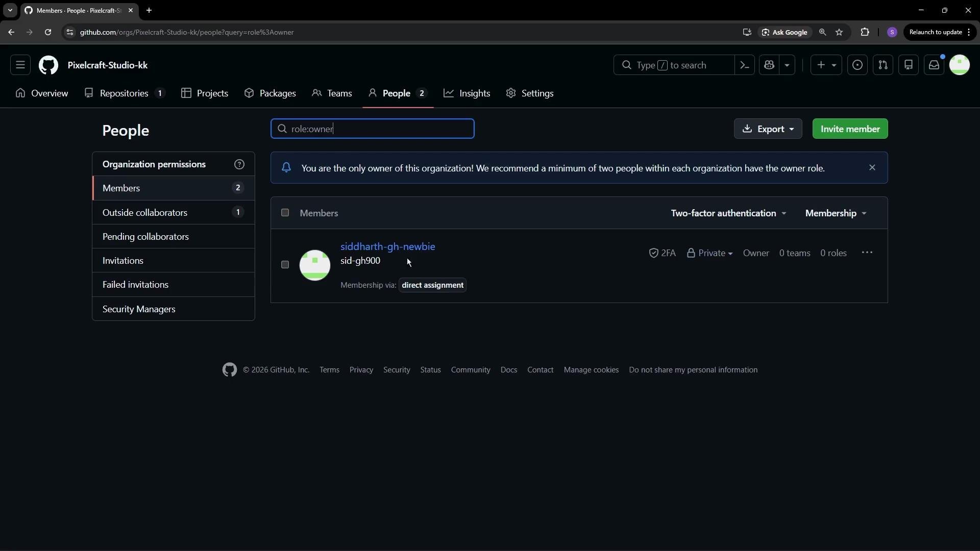980x551 pixels.
Task: Switch to the Overview tab
Action: (42, 93)
